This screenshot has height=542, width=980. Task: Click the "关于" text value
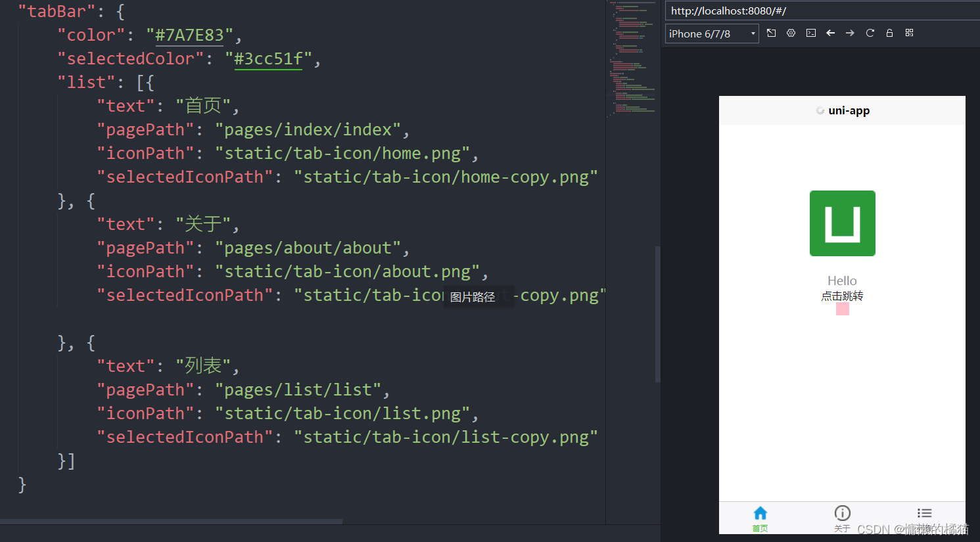[203, 225]
